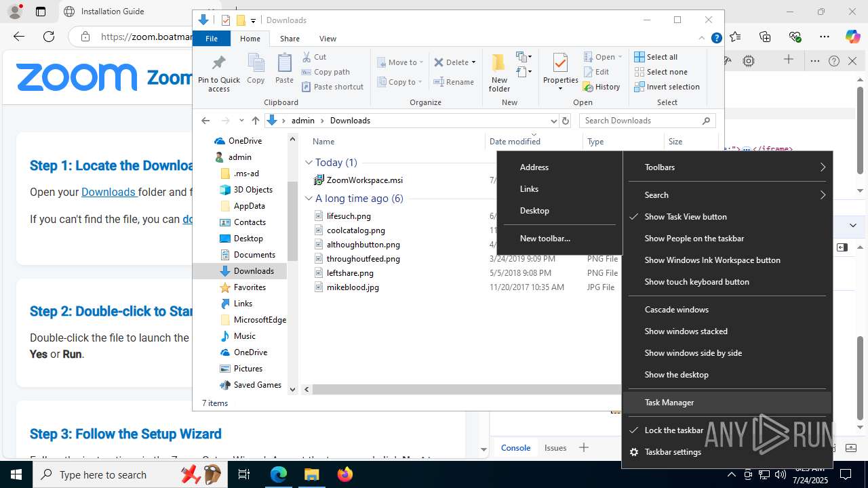Click the Rename ribbon button
868x488 pixels.
(x=454, y=82)
